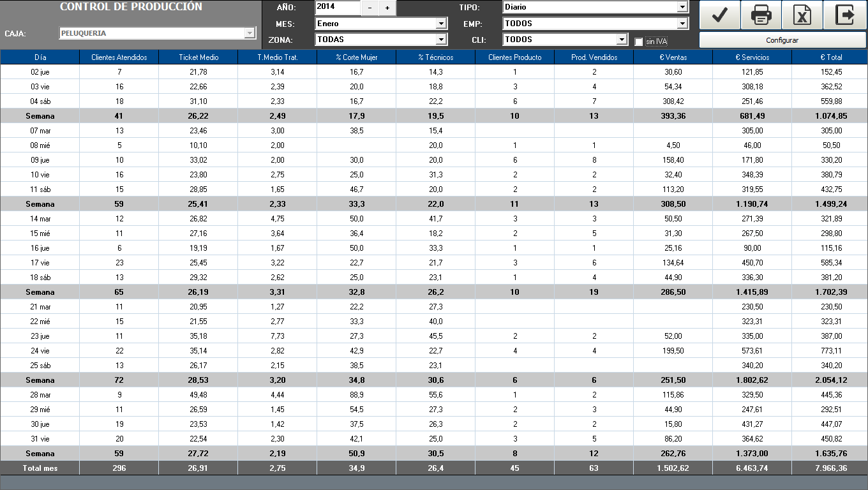Select the Ticket Medio column header
The width and height of the screenshot is (868, 490).
coord(198,57)
